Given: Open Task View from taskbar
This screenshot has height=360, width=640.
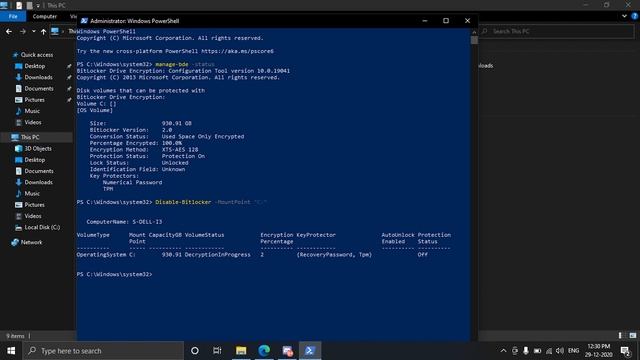Looking at the screenshot, I should tap(217, 351).
